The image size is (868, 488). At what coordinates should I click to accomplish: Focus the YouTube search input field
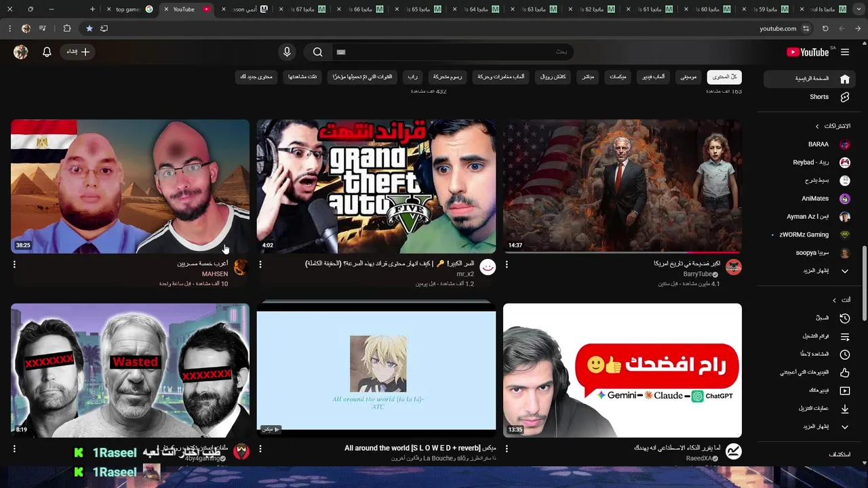pos(452,52)
